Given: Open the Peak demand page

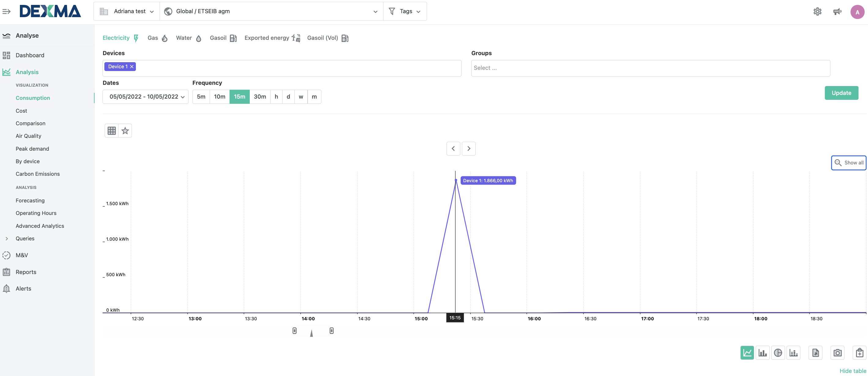Looking at the screenshot, I should pyautogui.click(x=32, y=149).
